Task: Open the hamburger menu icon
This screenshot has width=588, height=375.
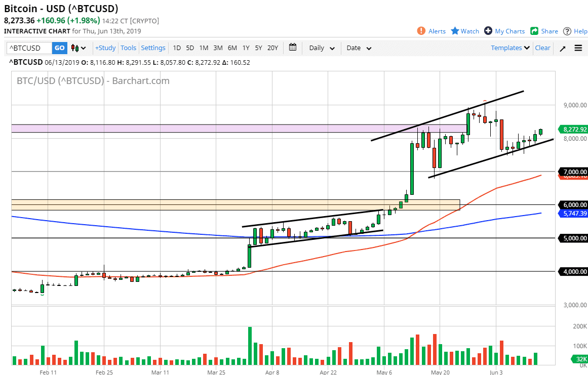Action: [x=578, y=48]
